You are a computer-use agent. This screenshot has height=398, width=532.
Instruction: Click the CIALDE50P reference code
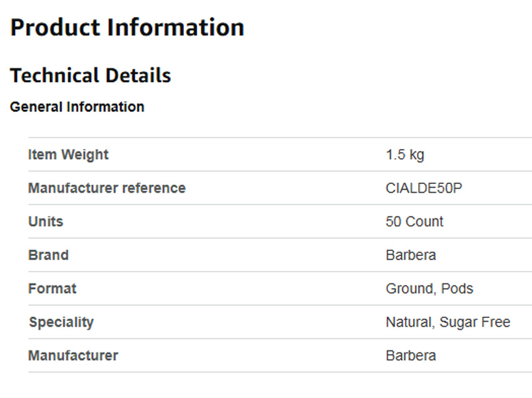coord(424,188)
